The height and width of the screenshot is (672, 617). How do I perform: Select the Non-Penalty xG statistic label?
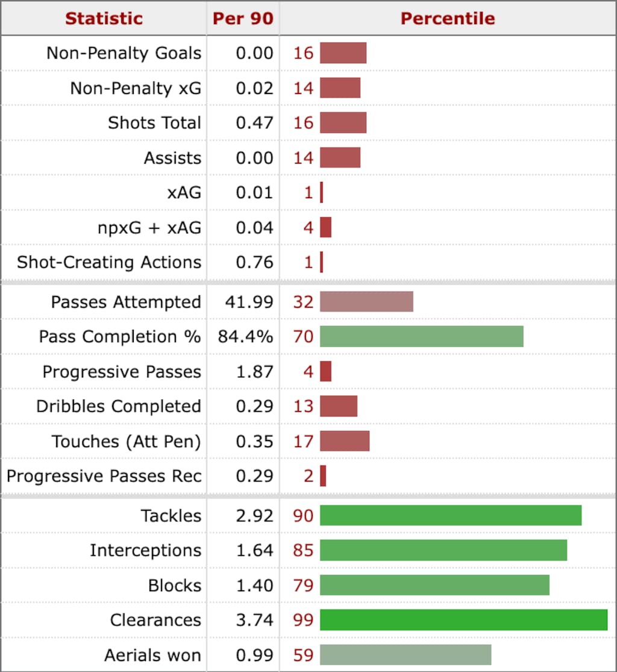[136, 88]
